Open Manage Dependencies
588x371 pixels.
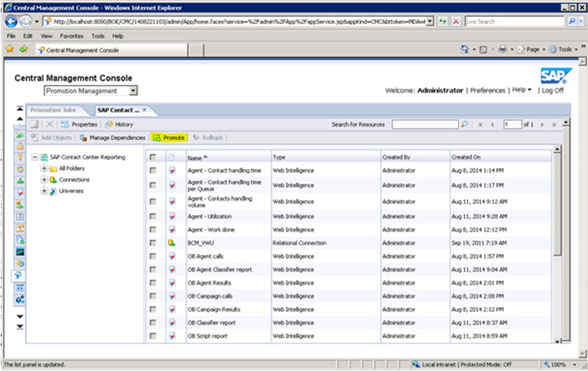coord(112,138)
